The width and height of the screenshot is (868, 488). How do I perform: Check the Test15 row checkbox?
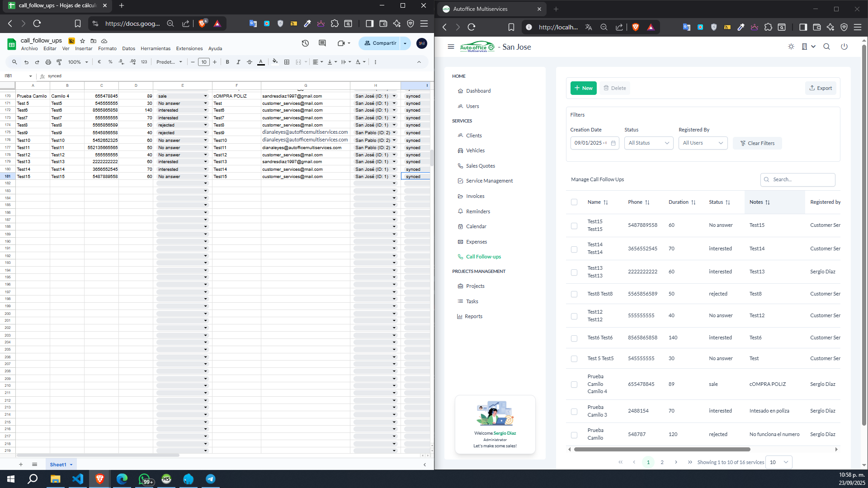(x=574, y=225)
